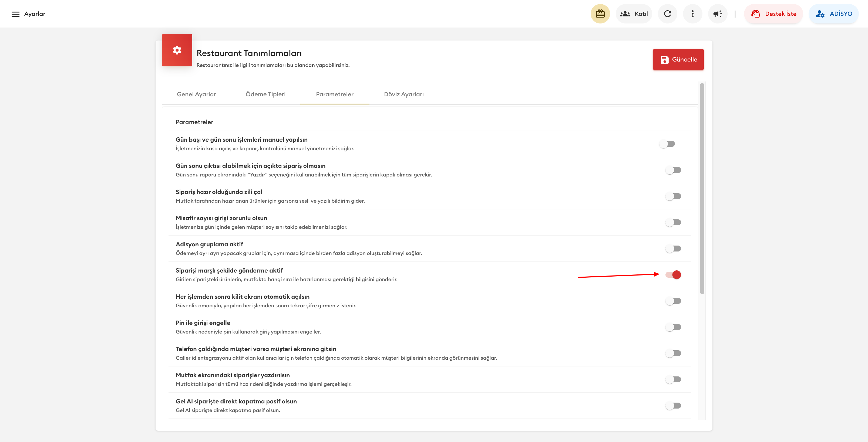Open the hamburger menu next to Ayarlar
The height and width of the screenshot is (442, 868).
[x=15, y=14]
